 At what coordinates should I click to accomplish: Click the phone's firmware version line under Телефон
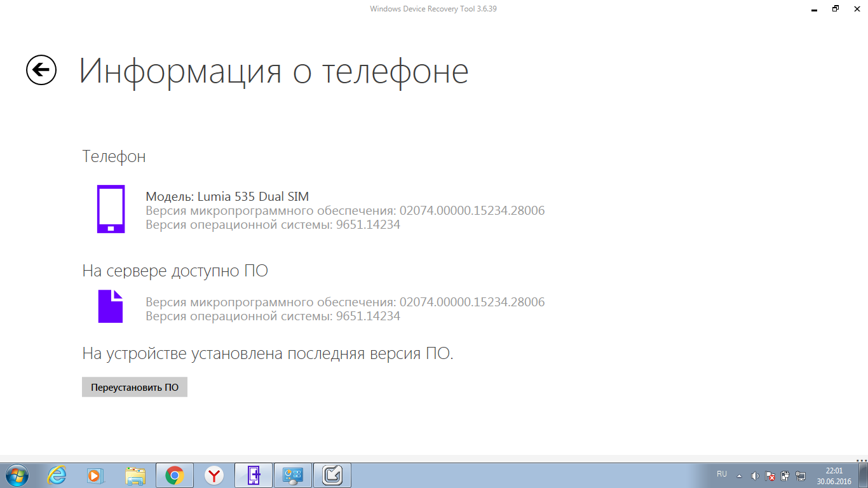pyautogui.click(x=345, y=210)
